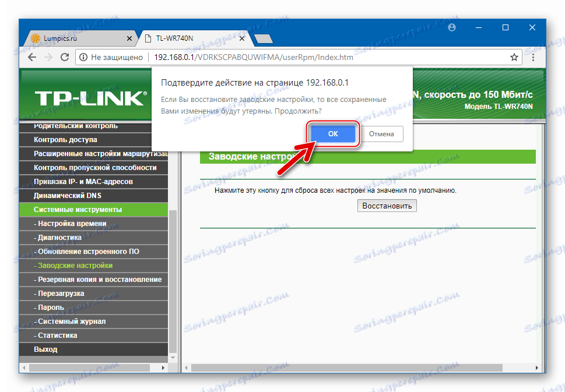Open Контроль пропускной способности item
The width and height of the screenshot is (565, 392).
point(94,168)
